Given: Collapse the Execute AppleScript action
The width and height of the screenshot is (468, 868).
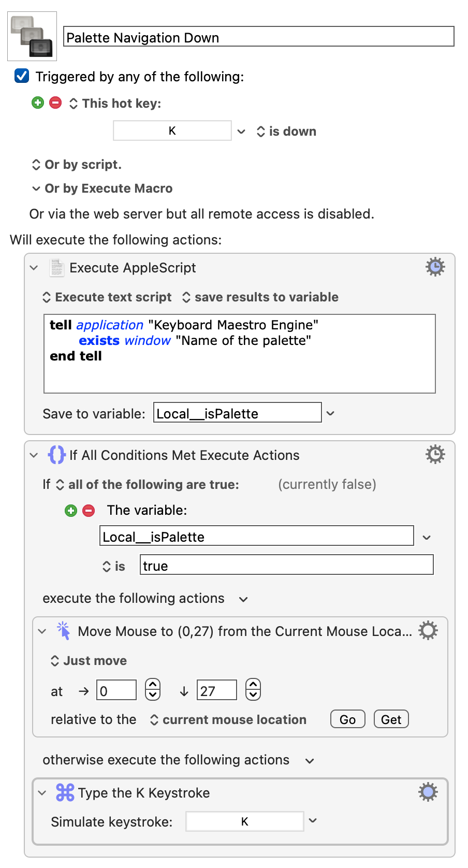Looking at the screenshot, I should 34,268.
